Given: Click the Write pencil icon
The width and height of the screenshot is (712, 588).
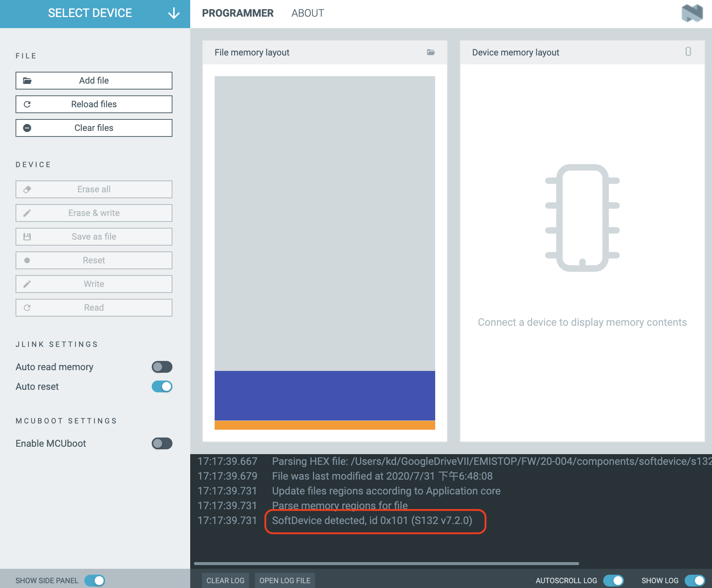Looking at the screenshot, I should click(27, 284).
